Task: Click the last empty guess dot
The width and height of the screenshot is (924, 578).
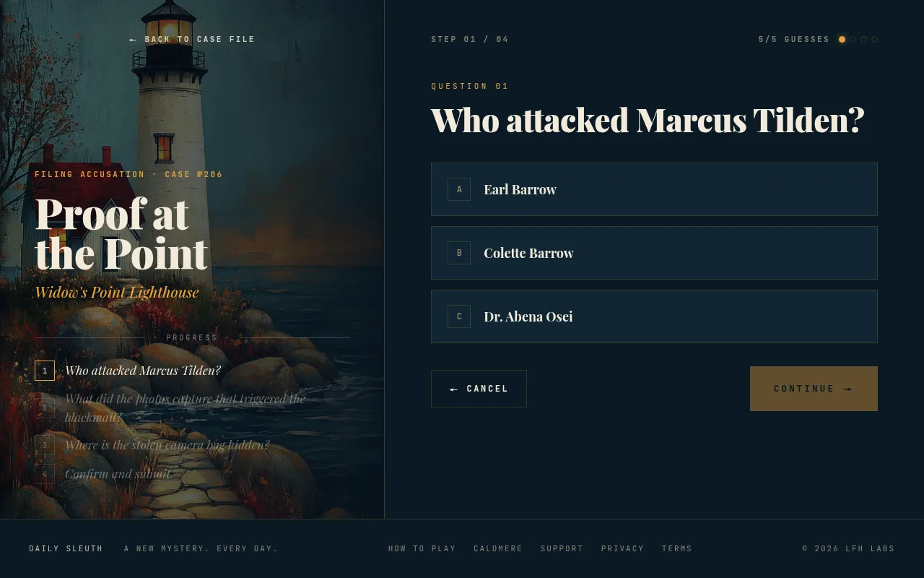Action: 874,40
